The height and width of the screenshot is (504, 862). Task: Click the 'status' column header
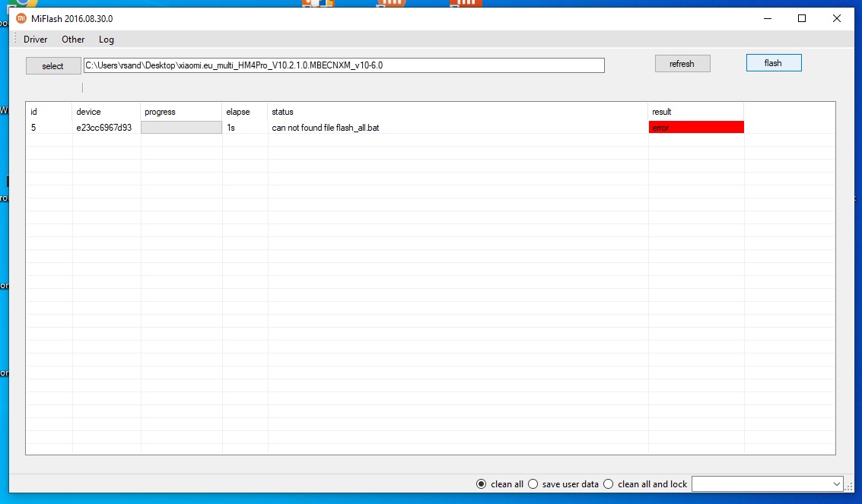point(282,112)
